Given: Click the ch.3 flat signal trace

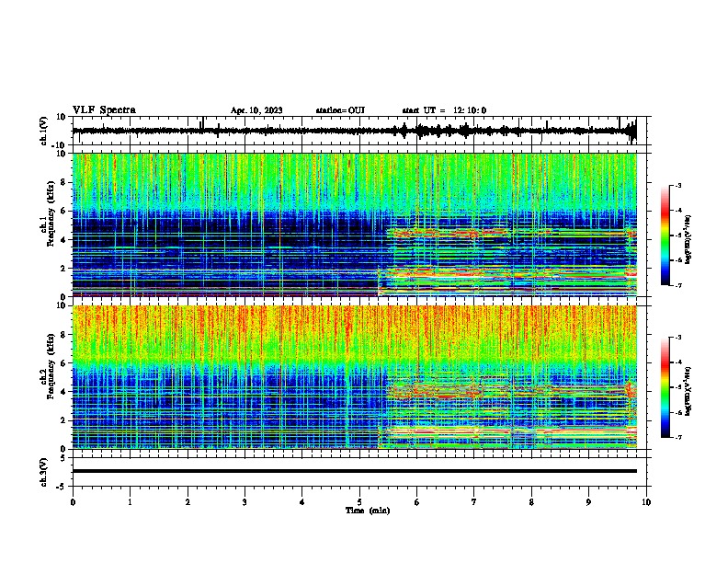Looking at the screenshot, I should tap(355, 471).
